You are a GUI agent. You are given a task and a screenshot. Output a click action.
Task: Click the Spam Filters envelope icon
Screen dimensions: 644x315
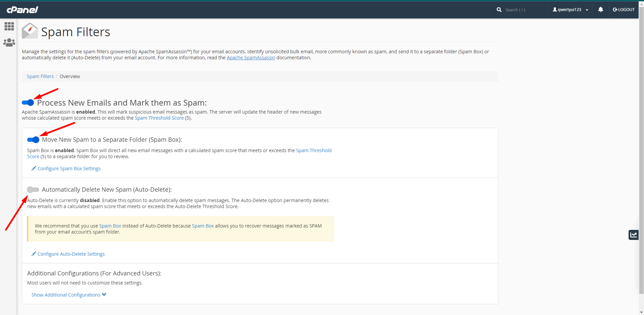(30, 31)
